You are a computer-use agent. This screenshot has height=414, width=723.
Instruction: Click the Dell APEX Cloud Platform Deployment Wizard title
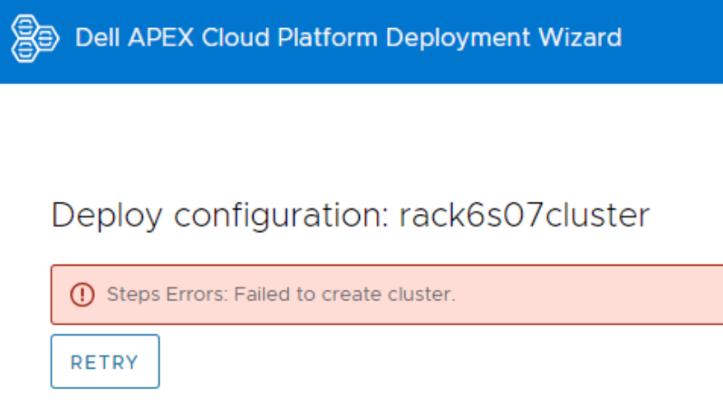[x=348, y=39]
